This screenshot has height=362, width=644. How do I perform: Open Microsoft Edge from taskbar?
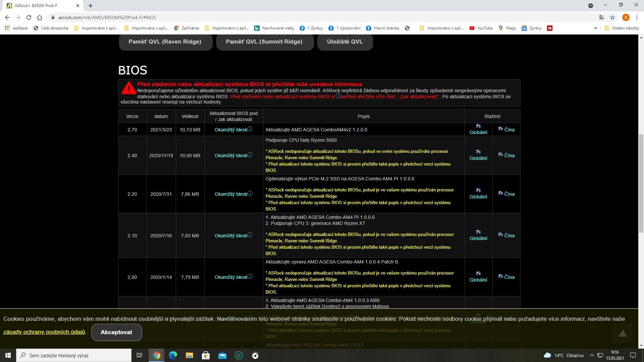coord(173,355)
